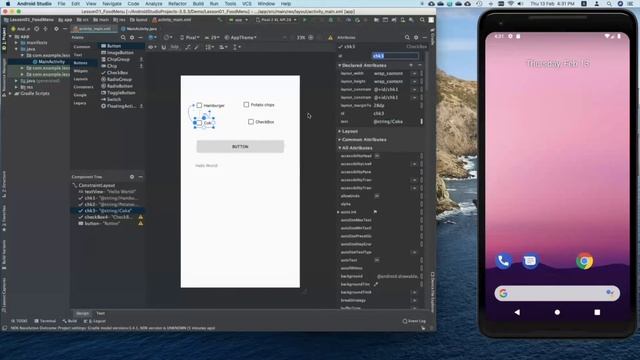Toggle the magnet autoconnect icon
The width and height of the screenshot is (640, 360).
(164, 47)
